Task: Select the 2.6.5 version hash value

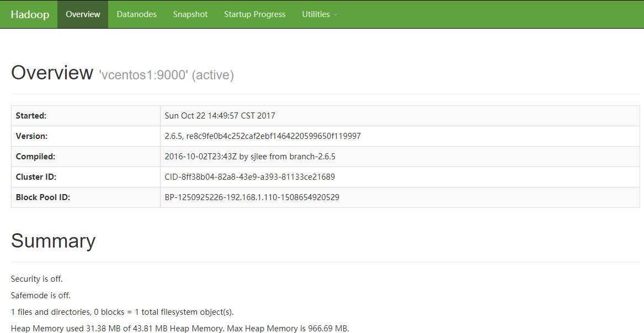Action: [263, 136]
